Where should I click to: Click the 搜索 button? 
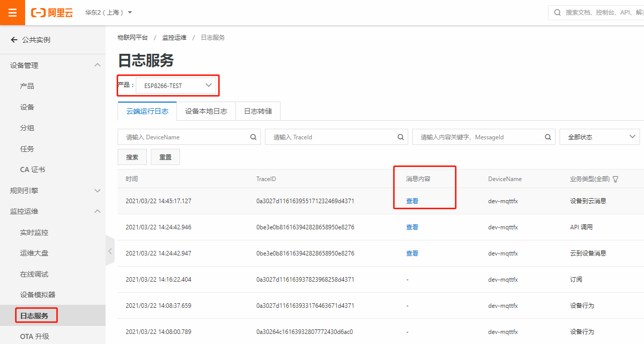pos(132,157)
